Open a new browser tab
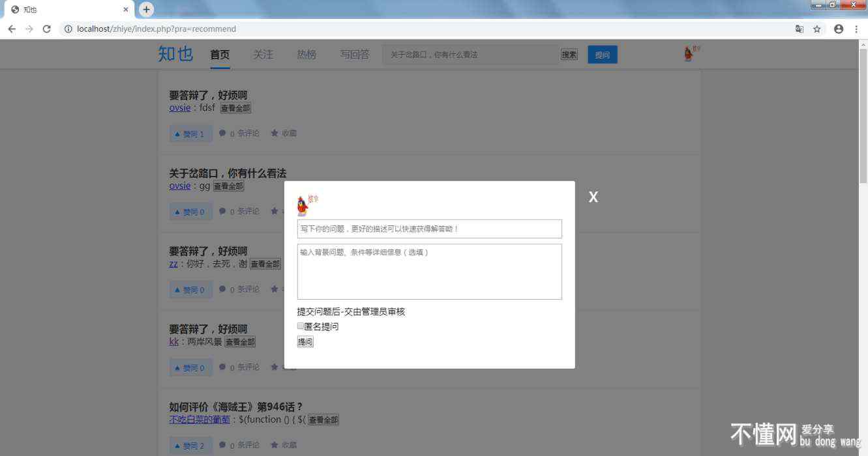 point(147,9)
